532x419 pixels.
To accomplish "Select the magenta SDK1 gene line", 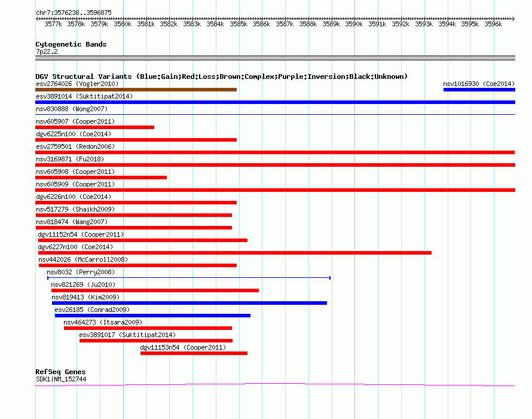I will [275, 385].
